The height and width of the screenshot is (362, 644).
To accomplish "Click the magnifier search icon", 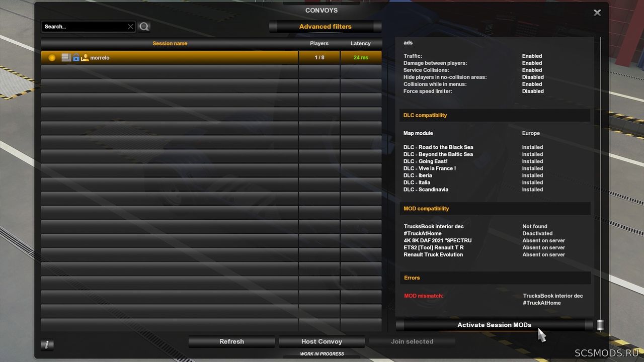I will click(x=144, y=27).
